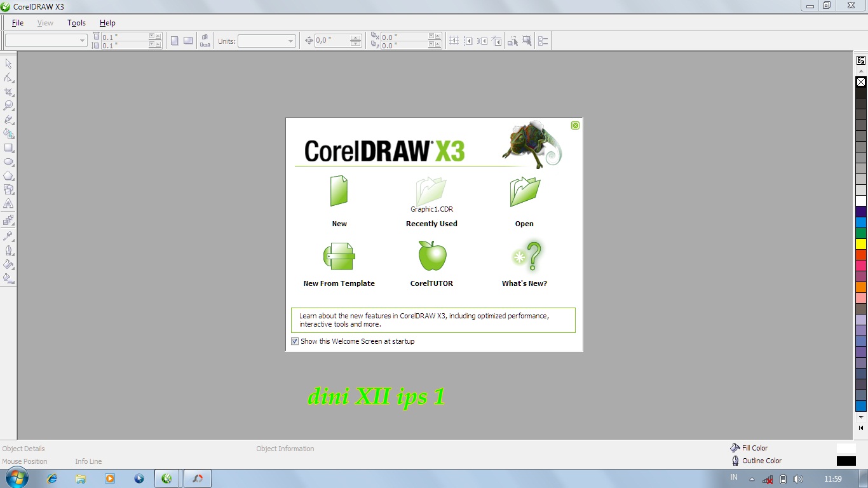This screenshot has height=488, width=868.
Task: Open the Windows Start button
Action: click(x=17, y=478)
